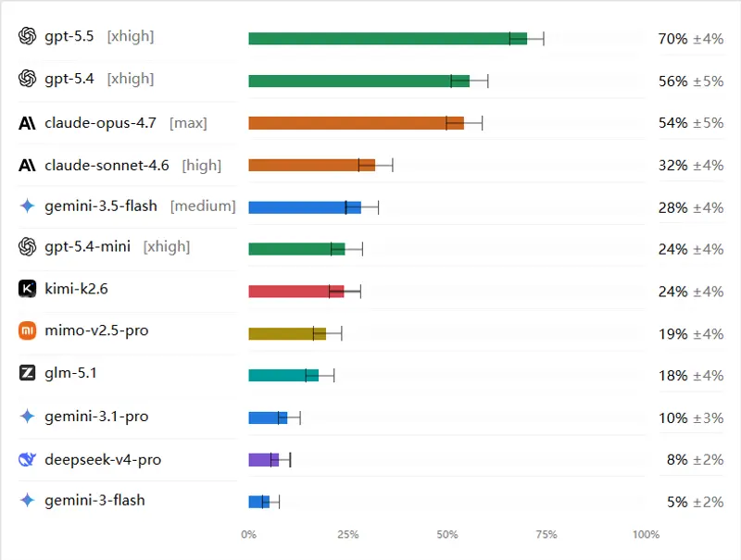The height and width of the screenshot is (560, 741).
Task: Click the [medium] tag for gemini-3.5-flash
Action: point(203,206)
